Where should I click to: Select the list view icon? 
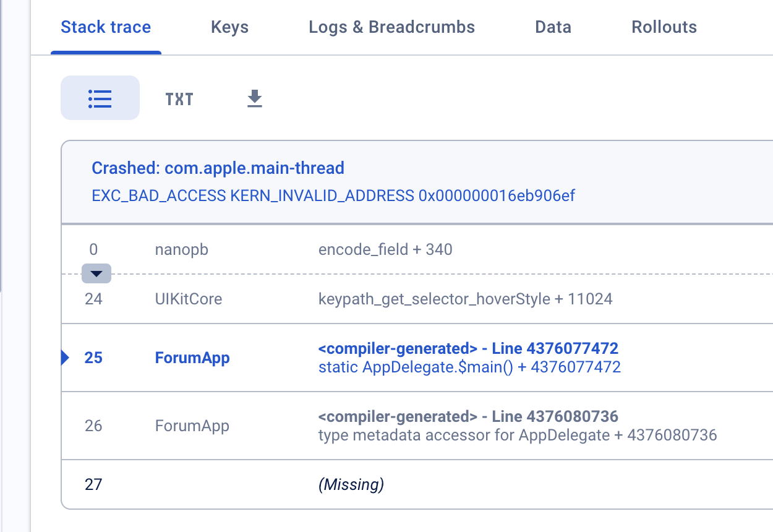[x=100, y=98]
